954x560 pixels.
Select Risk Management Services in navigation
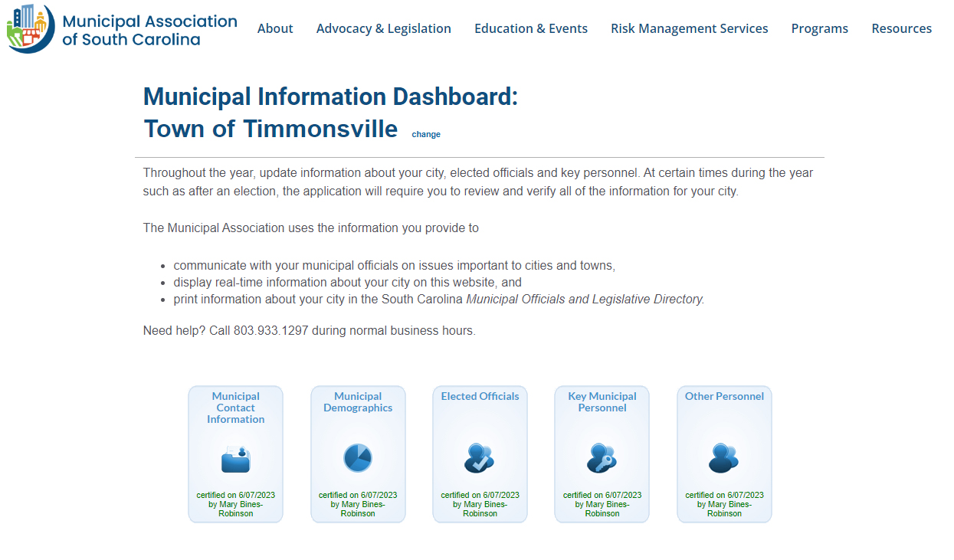click(x=689, y=28)
